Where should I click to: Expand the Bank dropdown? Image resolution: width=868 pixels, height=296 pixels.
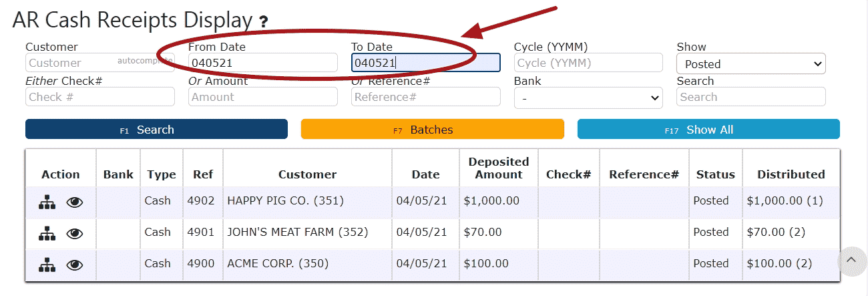pos(588,98)
